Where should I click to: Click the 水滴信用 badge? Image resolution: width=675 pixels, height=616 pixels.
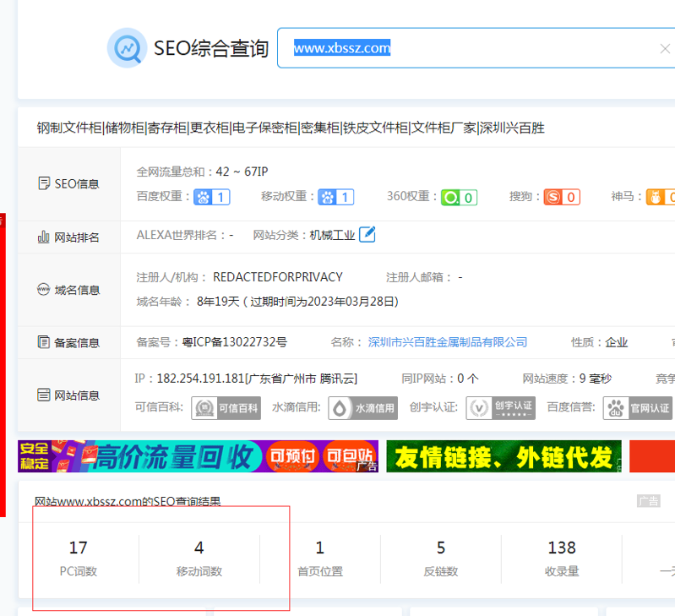(363, 408)
